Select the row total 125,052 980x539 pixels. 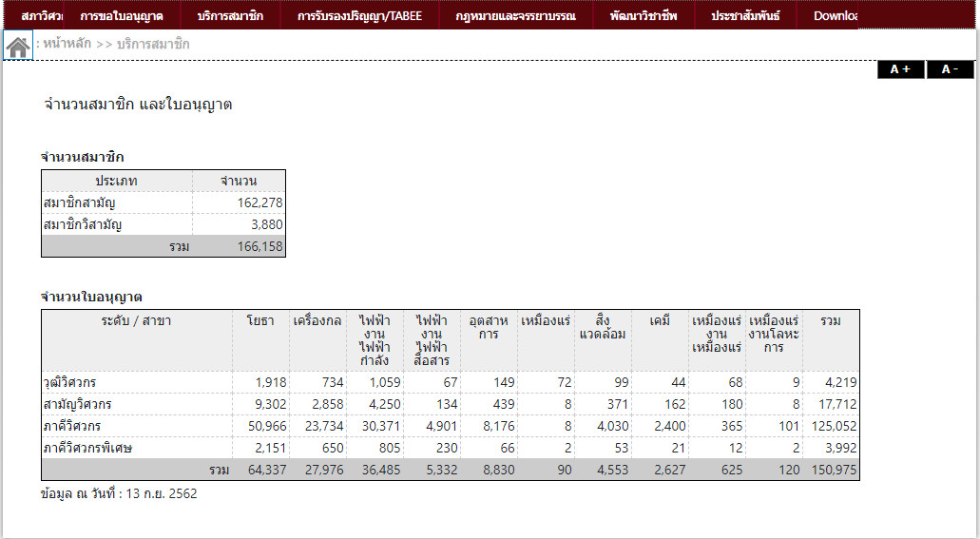coord(835,427)
